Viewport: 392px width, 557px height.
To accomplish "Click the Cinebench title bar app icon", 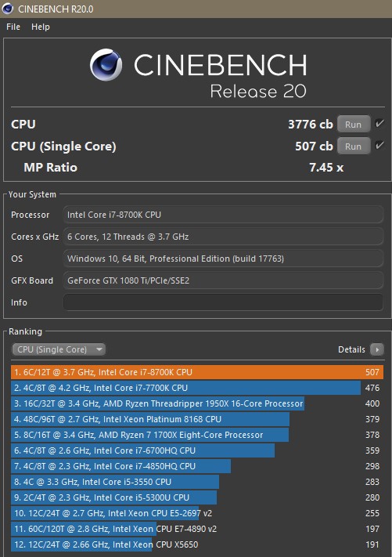I will 8,9.
